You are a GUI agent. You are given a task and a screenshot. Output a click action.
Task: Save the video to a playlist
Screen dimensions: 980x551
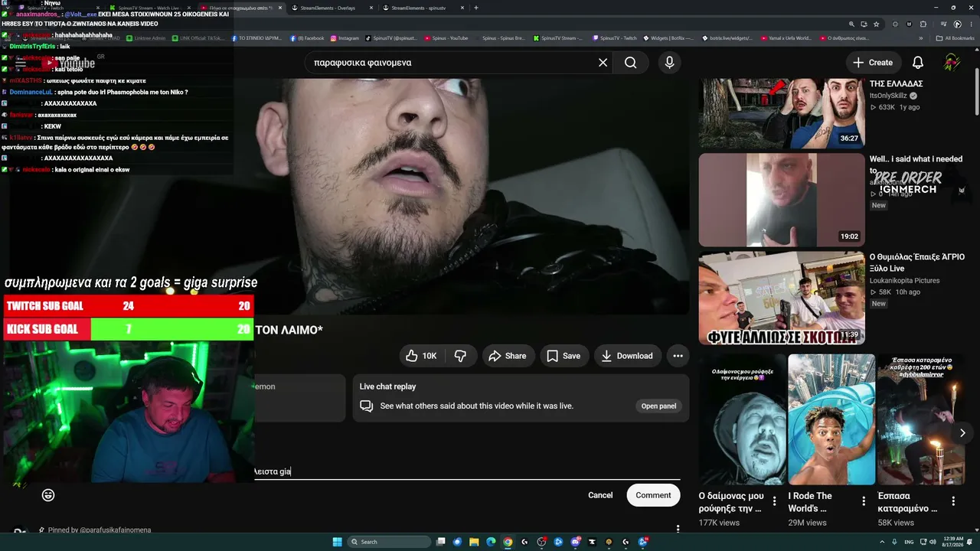coord(563,356)
